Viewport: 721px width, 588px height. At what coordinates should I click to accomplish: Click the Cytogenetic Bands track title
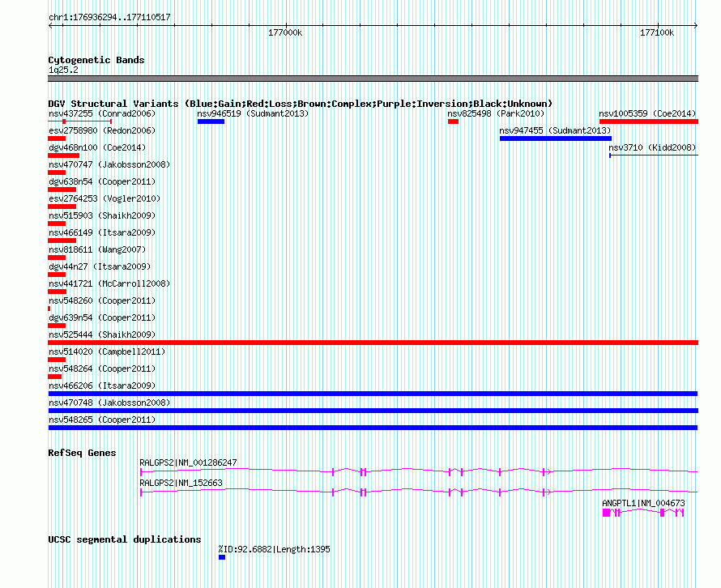(96, 60)
